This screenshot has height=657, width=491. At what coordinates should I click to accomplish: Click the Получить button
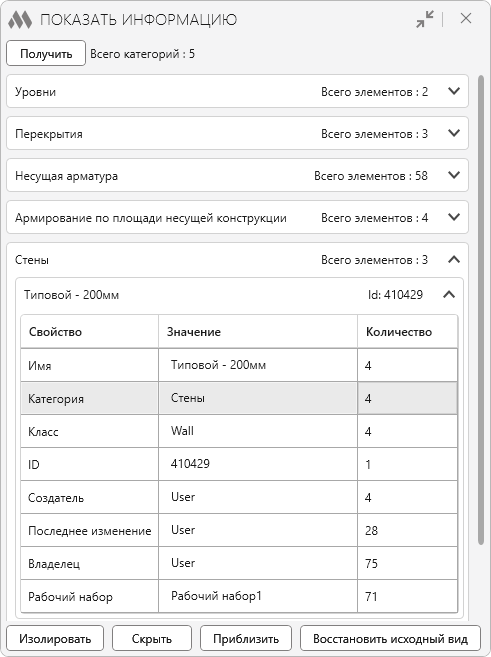46,53
